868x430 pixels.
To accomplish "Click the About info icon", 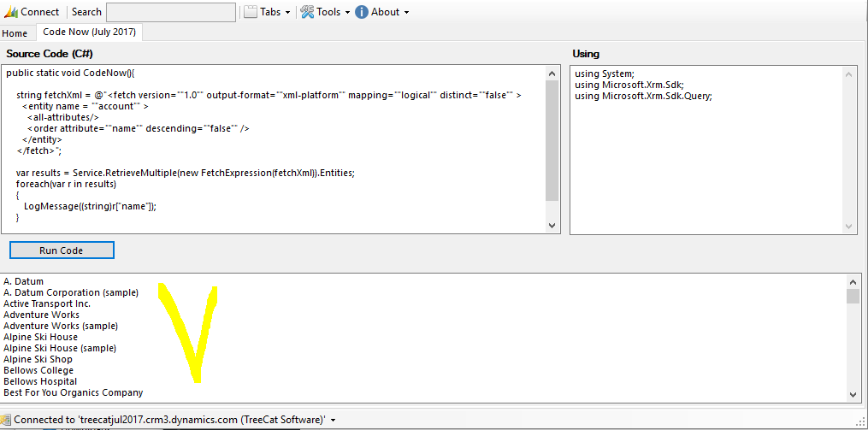I will pyautogui.click(x=362, y=12).
